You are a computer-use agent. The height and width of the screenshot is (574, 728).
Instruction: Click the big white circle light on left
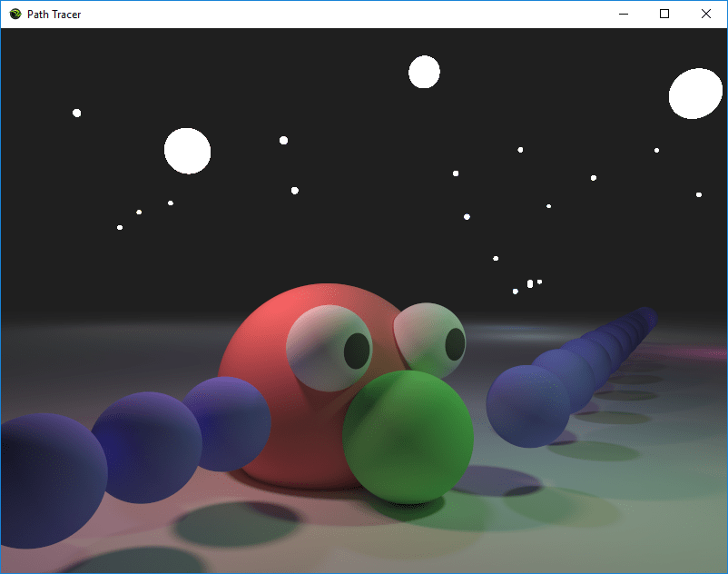pyautogui.click(x=187, y=151)
